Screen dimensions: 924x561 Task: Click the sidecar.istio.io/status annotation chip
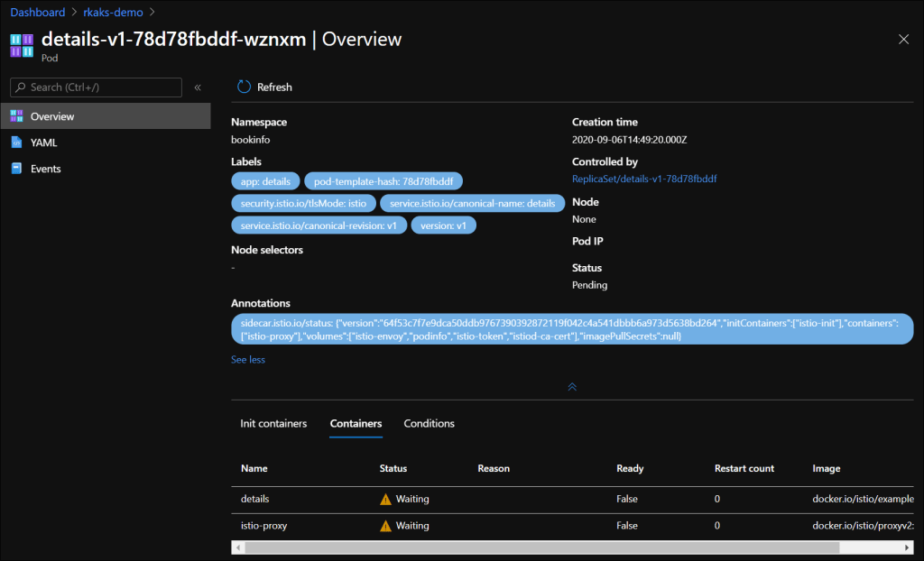pyautogui.click(x=574, y=328)
